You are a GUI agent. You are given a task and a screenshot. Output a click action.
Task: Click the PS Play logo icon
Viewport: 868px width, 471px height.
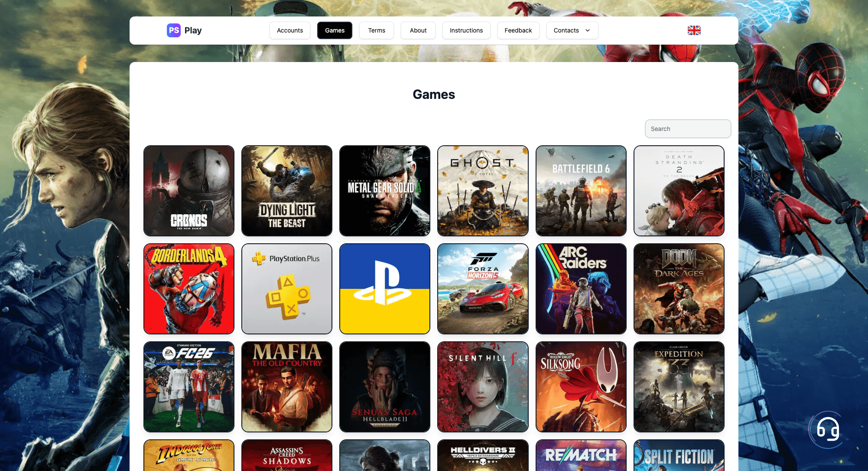pyautogui.click(x=174, y=30)
